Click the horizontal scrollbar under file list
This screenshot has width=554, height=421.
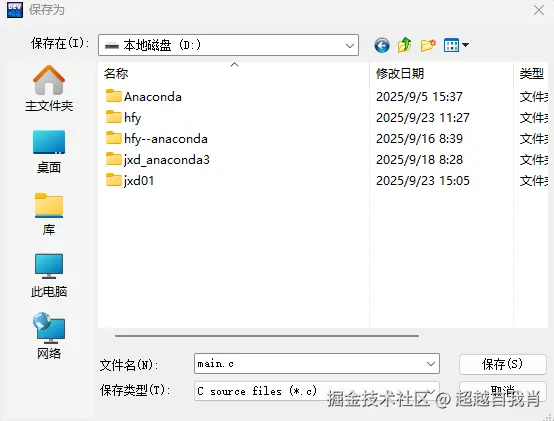[x=267, y=336]
